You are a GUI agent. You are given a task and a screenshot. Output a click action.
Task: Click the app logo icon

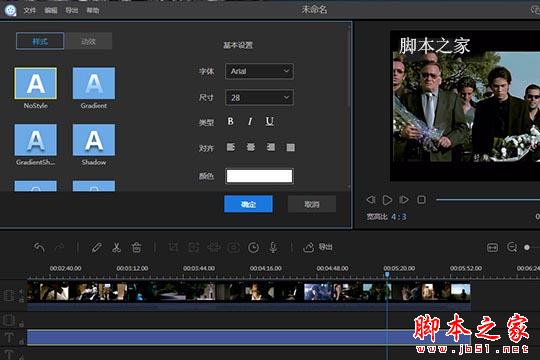[10, 10]
